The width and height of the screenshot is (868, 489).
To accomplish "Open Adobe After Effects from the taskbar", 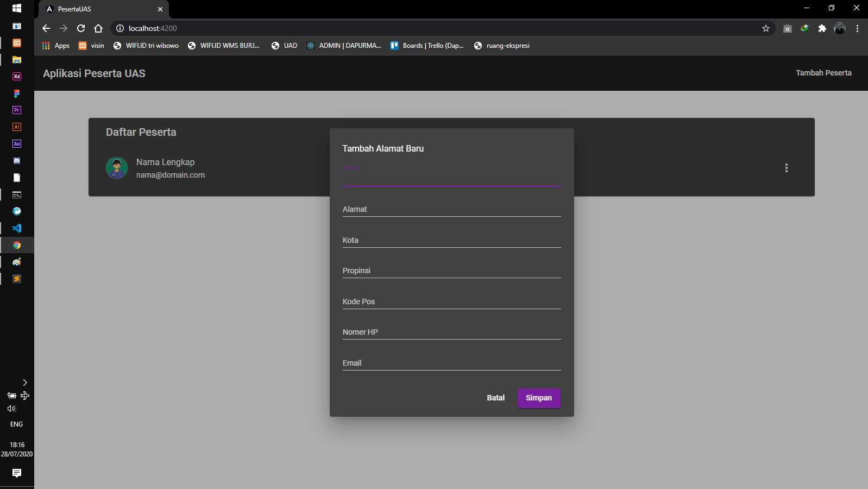I will coord(17,144).
